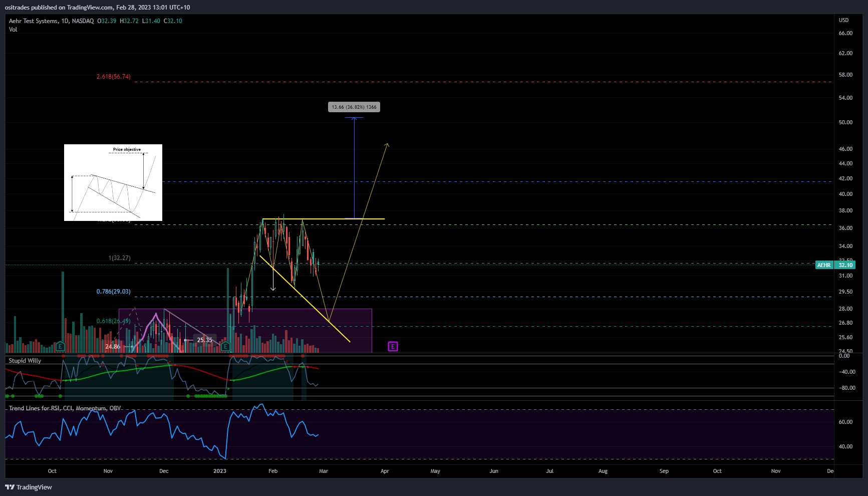The width and height of the screenshot is (868, 496).
Task: Click the 0.786(29.03) Fibonacci label
Action: click(x=114, y=292)
